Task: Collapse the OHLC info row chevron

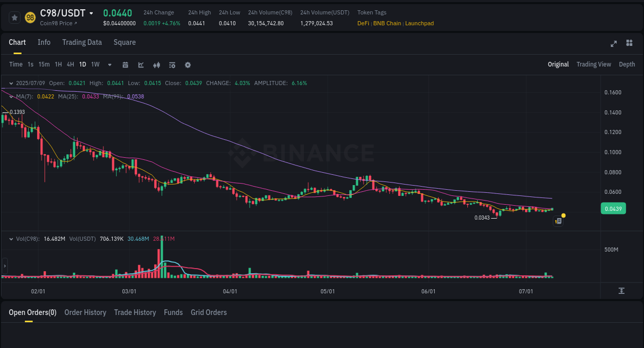Action: point(11,83)
